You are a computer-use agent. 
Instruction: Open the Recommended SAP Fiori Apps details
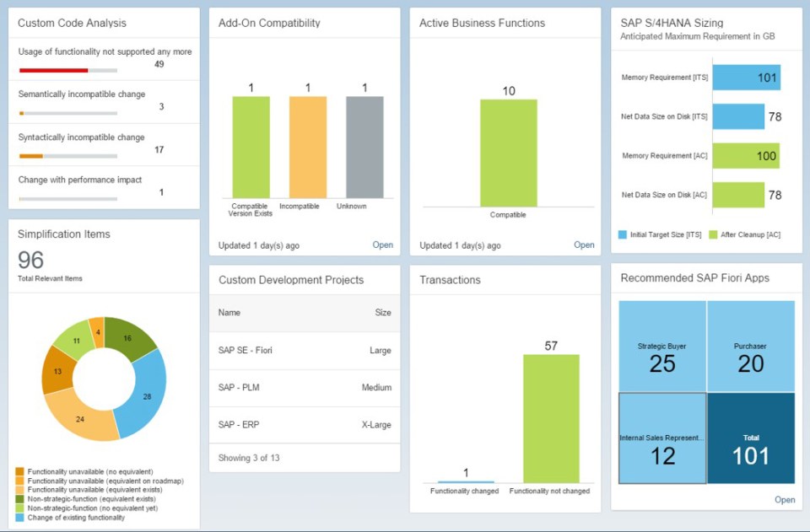(x=784, y=500)
